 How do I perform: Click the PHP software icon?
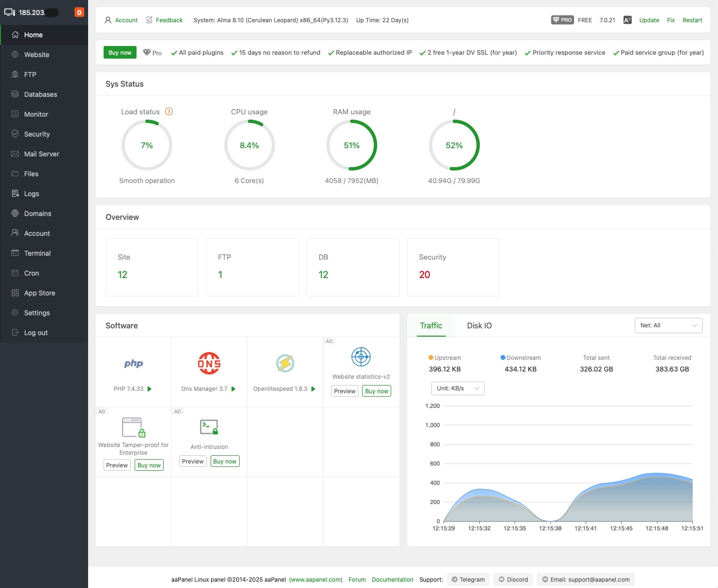133,364
